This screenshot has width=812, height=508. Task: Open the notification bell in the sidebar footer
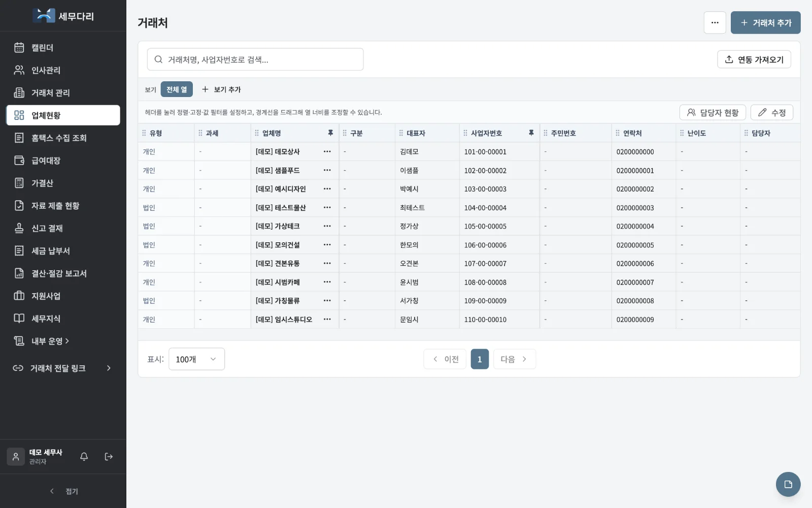(84, 457)
